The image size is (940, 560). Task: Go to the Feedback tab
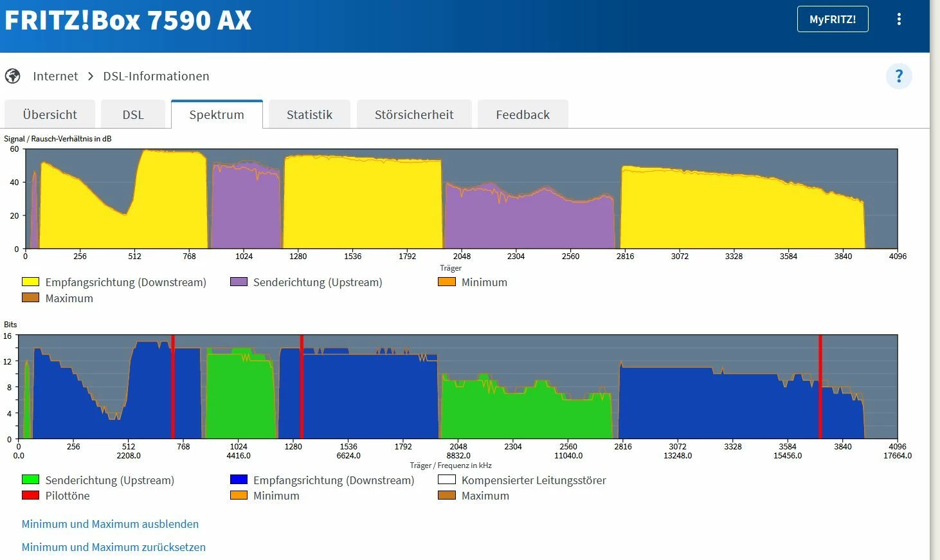[x=523, y=114]
